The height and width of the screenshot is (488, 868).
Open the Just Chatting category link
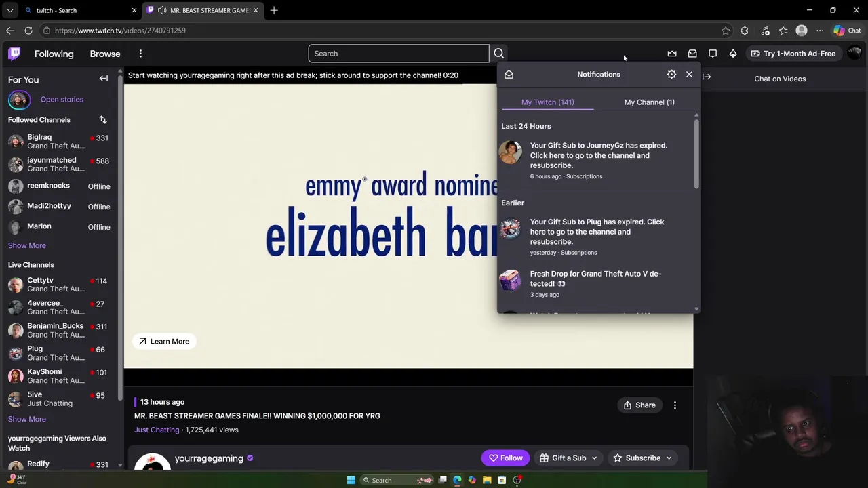pos(157,430)
